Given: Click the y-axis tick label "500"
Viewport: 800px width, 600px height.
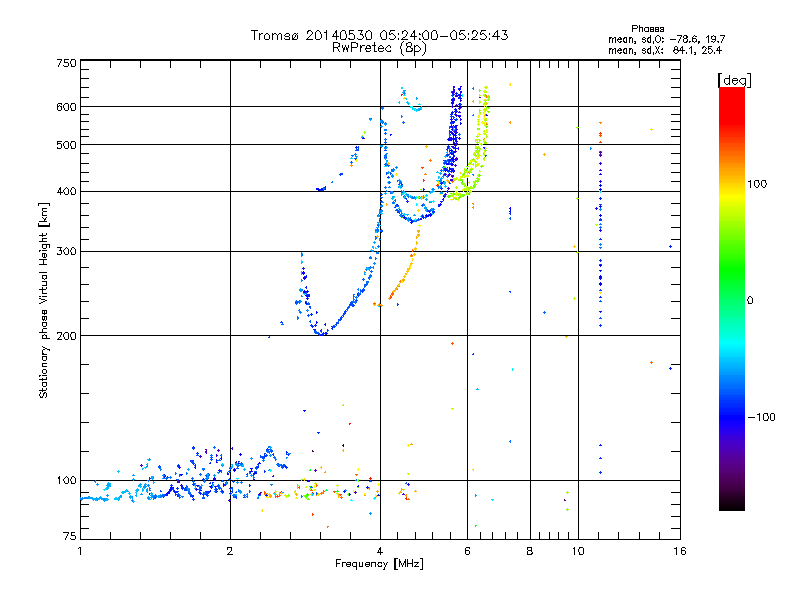Looking at the screenshot, I should [x=67, y=145].
